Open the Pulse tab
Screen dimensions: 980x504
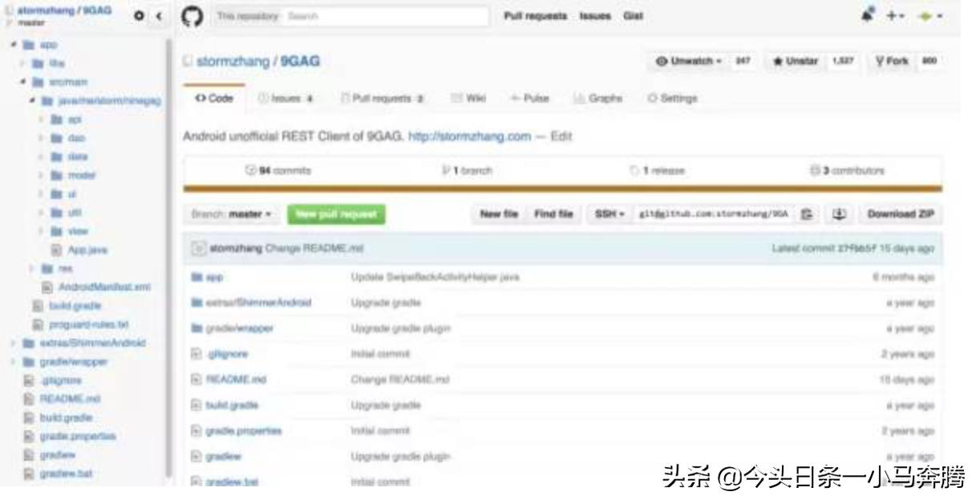point(530,98)
